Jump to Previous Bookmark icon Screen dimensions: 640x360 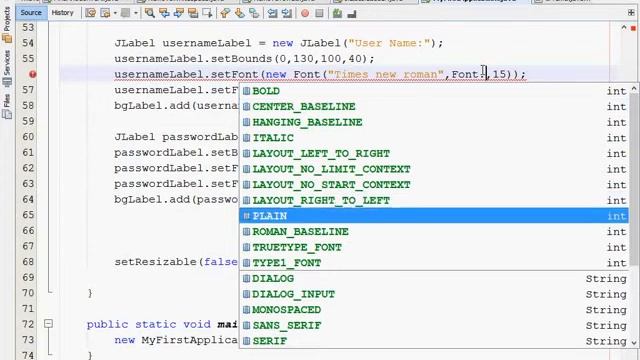click(225, 13)
